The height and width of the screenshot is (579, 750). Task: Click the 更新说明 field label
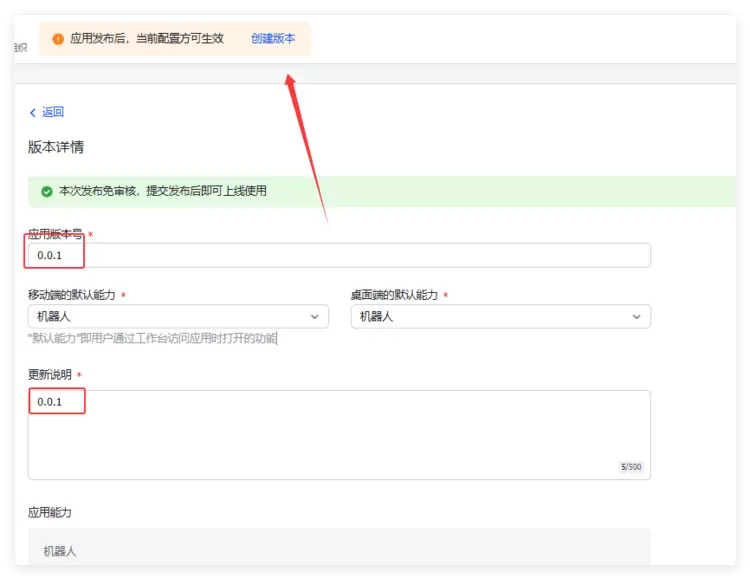click(49, 375)
